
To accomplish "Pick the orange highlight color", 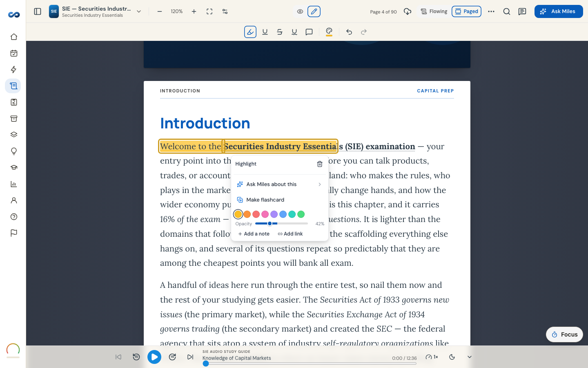I will 247,214.
